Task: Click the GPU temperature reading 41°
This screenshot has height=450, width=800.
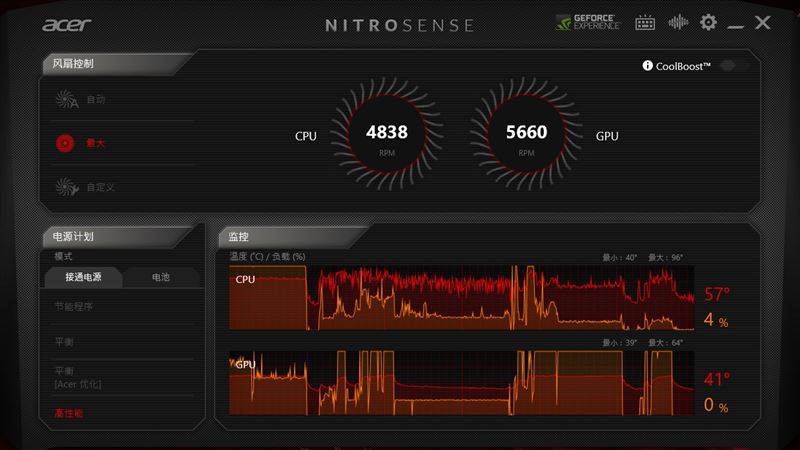Action: tap(717, 380)
